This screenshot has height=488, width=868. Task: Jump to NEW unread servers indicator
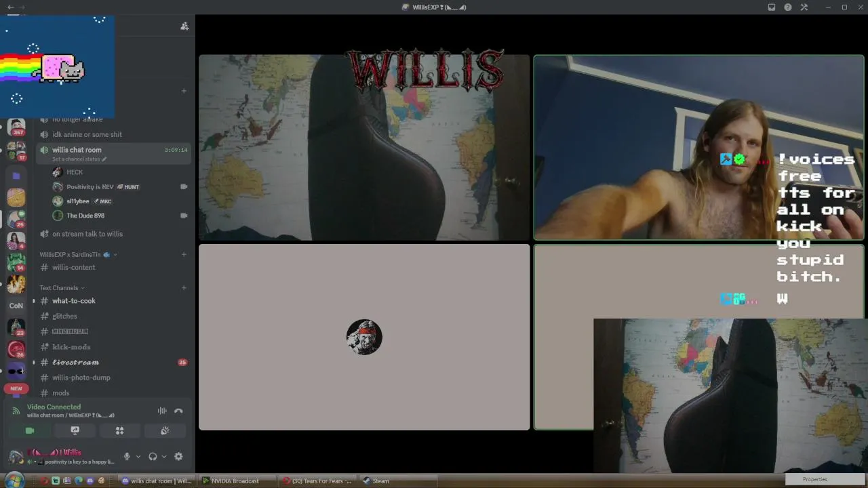coord(16,388)
